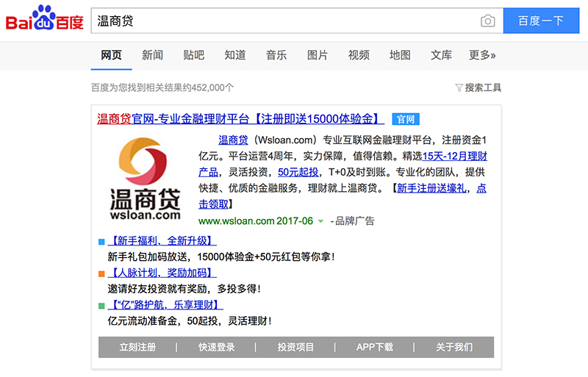Open camera image search icon

point(487,21)
